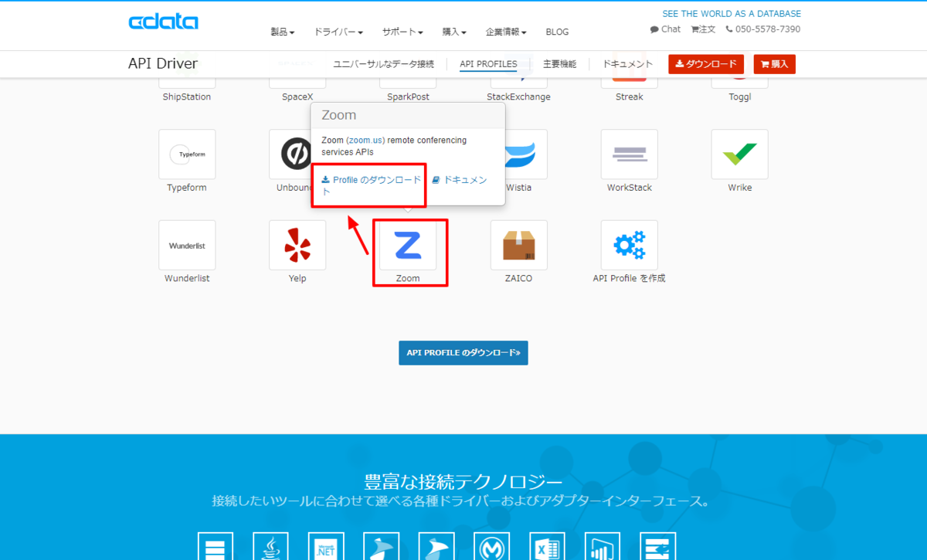Image resolution: width=927 pixels, height=560 pixels.
Task: Click the Yelp text label
Action: point(297,278)
